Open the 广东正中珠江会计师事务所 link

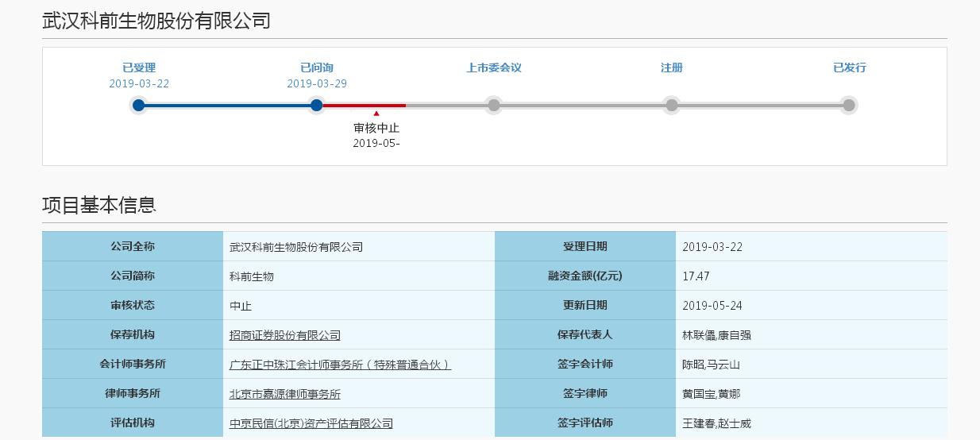340,365
